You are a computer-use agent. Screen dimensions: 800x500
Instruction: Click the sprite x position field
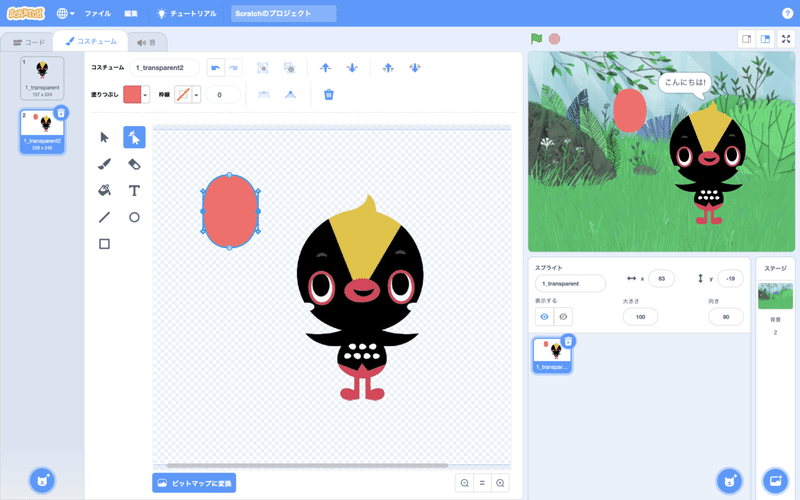pyautogui.click(x=662, y=279)
